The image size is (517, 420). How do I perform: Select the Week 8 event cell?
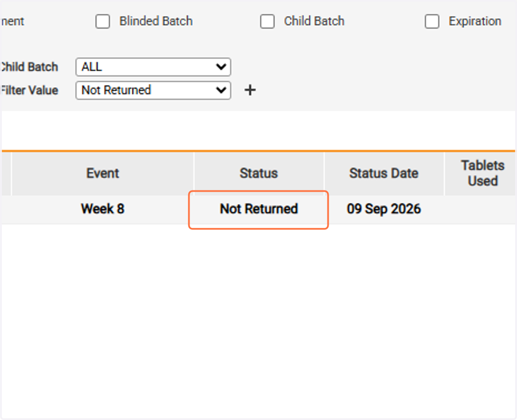(103, 209)
